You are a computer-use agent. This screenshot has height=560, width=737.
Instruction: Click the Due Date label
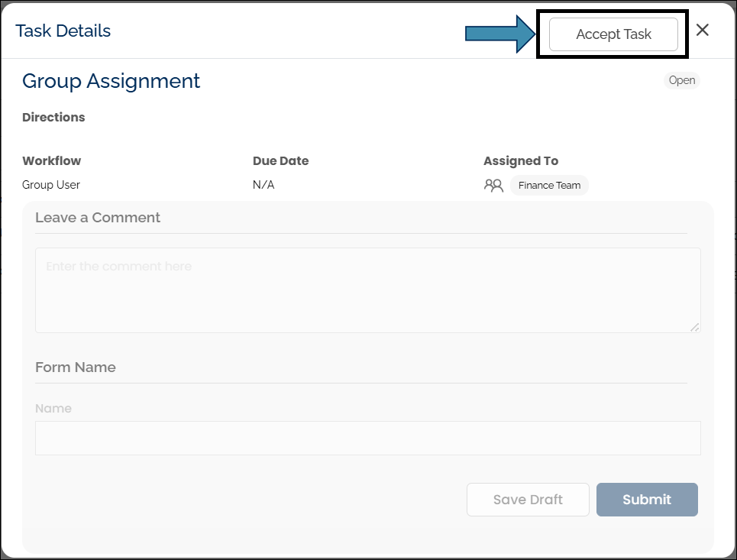click(x=280, y=161)
